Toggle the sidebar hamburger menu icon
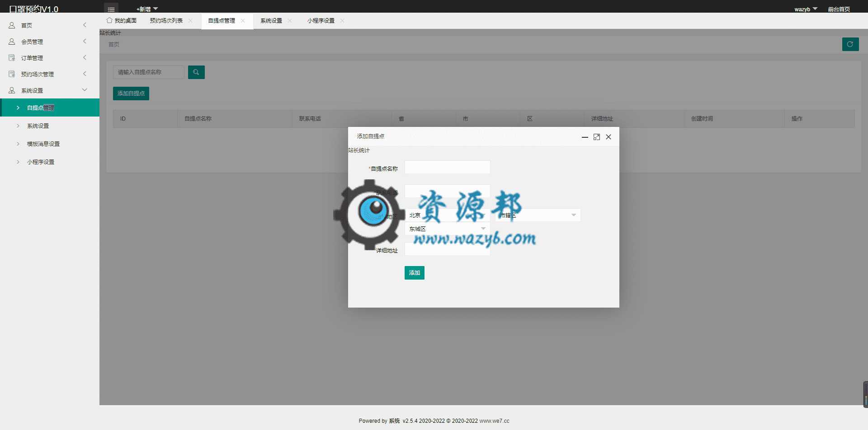 point(111,9)
